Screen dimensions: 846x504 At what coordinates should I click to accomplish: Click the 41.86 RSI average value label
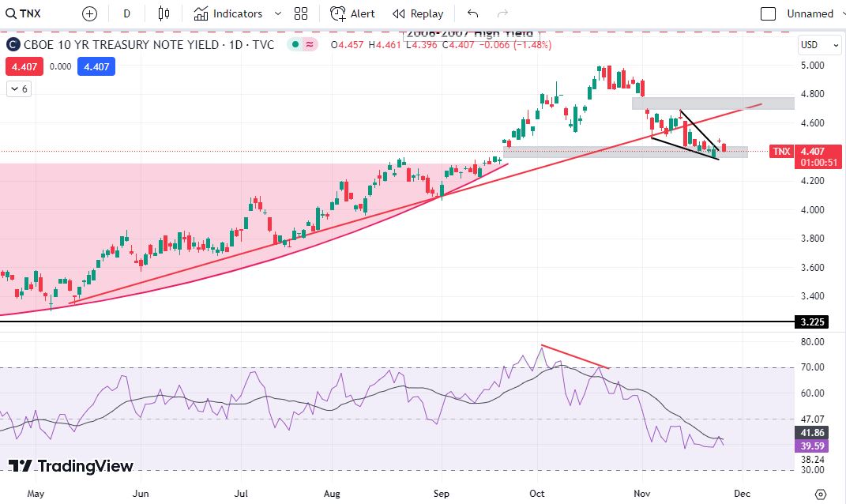812,433
